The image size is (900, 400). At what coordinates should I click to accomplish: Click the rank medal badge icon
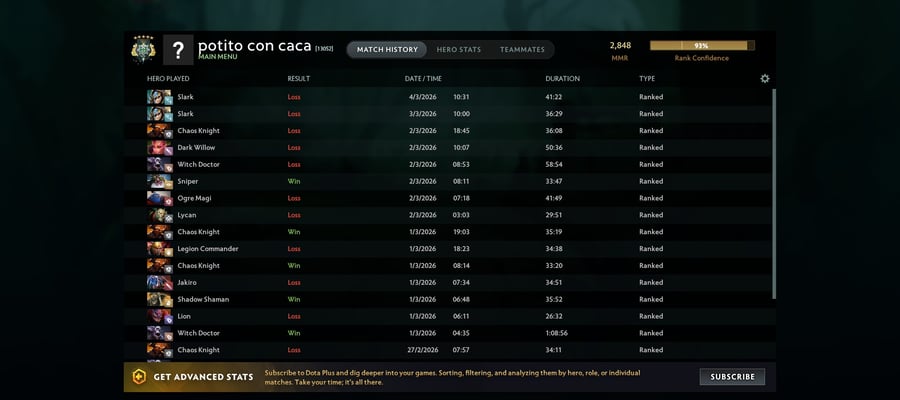[143, 49]
